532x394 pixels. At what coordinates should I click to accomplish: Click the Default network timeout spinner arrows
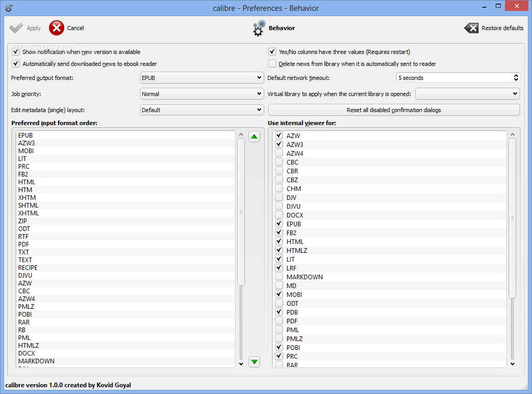(x=516, y=78)
